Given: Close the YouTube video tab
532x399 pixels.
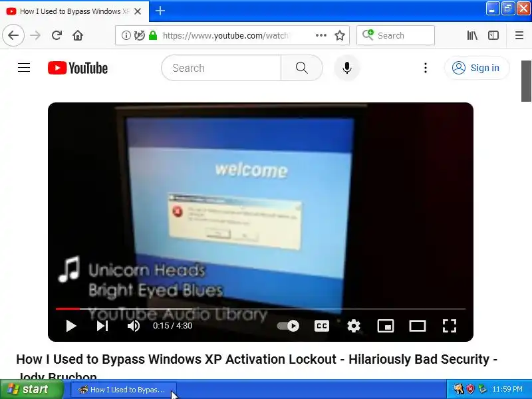Looking at the screenshot, I should click(x=138, y=11).
